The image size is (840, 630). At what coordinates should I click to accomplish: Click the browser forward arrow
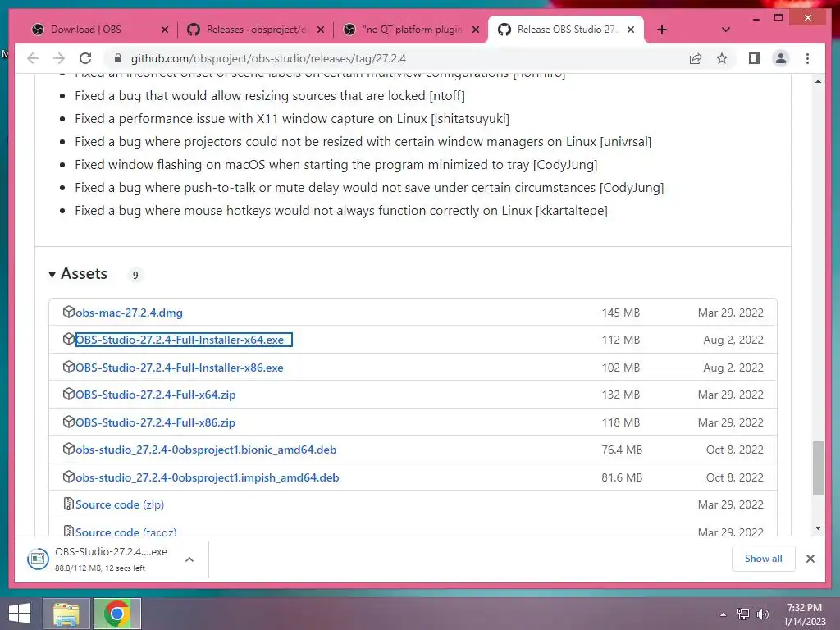click(x=59, y=58)
